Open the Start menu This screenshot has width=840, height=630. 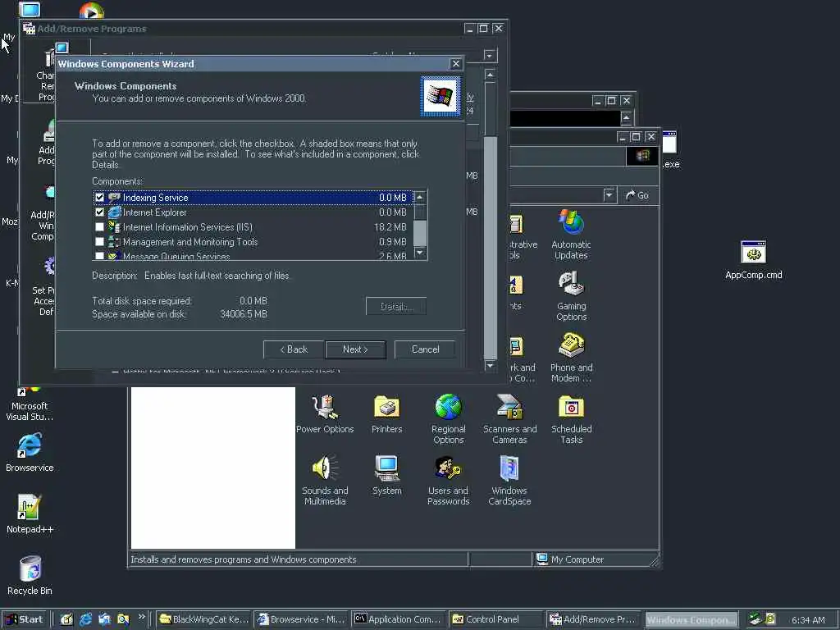coord(25,619)
